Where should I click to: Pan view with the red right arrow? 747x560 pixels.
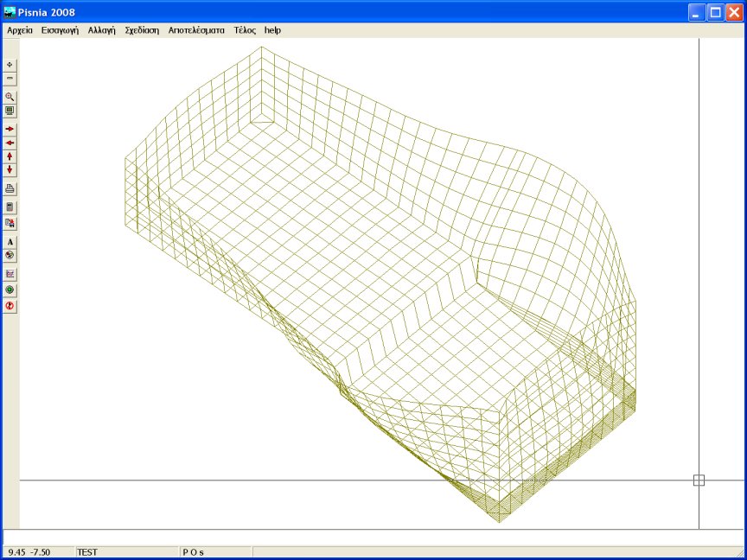pyautogui.click(x=10, y=129)
